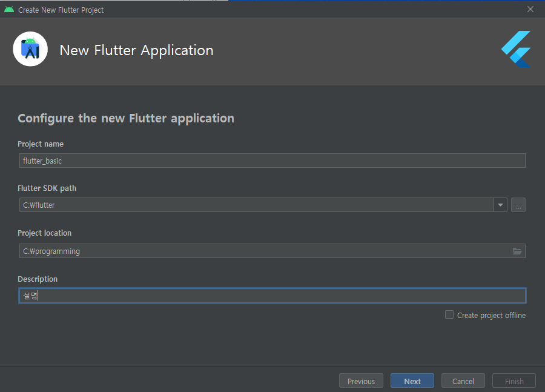Enable Create project offline checkbox
This screenshot has width=545, height=392.
[x=449, y=315]
